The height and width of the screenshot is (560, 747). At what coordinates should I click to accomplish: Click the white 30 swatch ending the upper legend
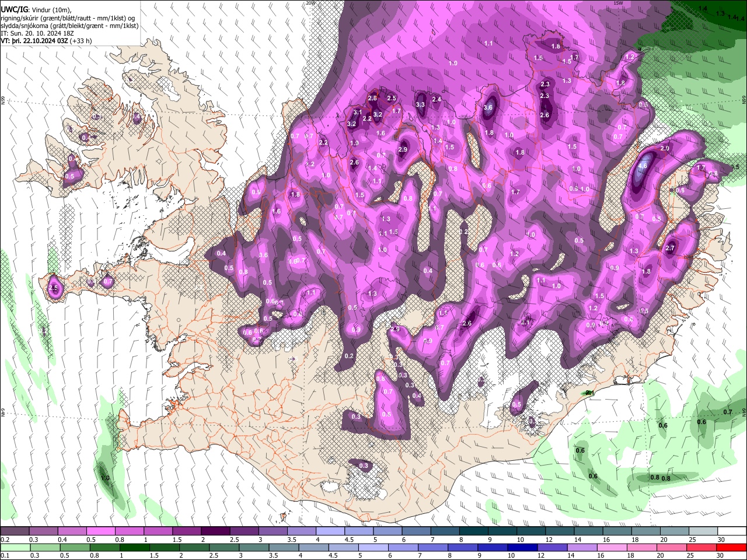[731, 531]
